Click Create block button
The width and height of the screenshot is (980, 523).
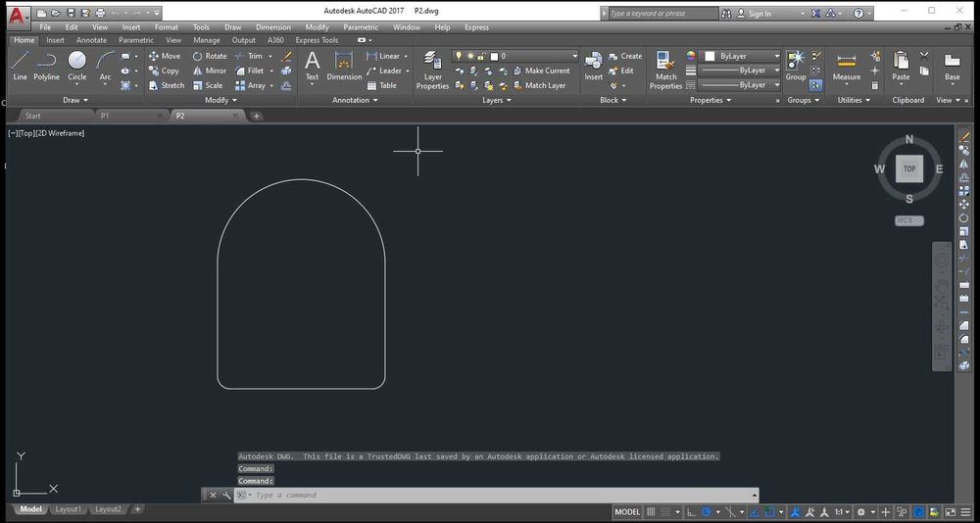(625, 56)
